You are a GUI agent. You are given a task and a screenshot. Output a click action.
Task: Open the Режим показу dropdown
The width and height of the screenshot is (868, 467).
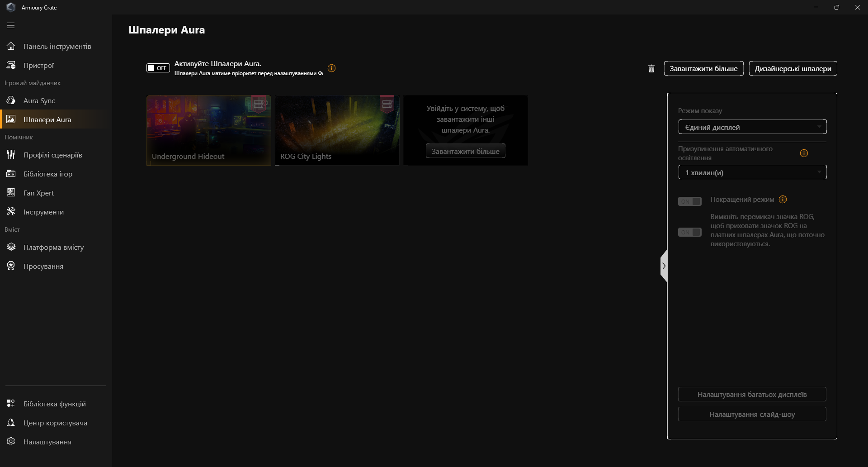tap(752, 127)
